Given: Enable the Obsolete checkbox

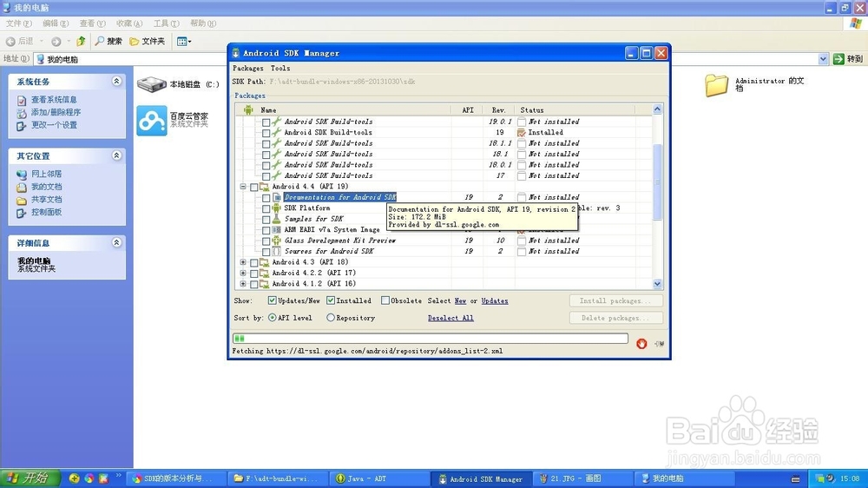Looking at the screenshot, I should [x=385, y=300].
